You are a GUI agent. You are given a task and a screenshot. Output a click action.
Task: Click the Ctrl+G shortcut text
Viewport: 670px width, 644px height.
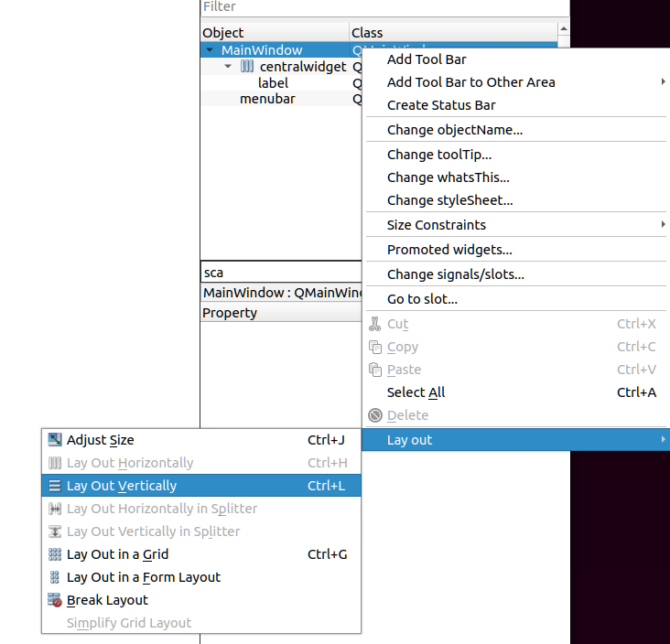tap(328, 554)
